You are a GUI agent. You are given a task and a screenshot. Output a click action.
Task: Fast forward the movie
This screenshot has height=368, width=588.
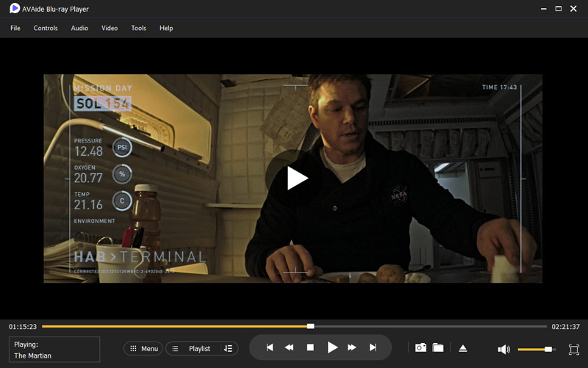[352, 347]
